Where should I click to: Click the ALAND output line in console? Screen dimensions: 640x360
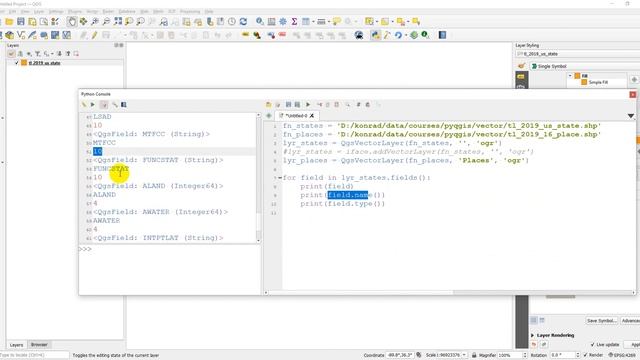pyautogui.click(x=104, y=195)
